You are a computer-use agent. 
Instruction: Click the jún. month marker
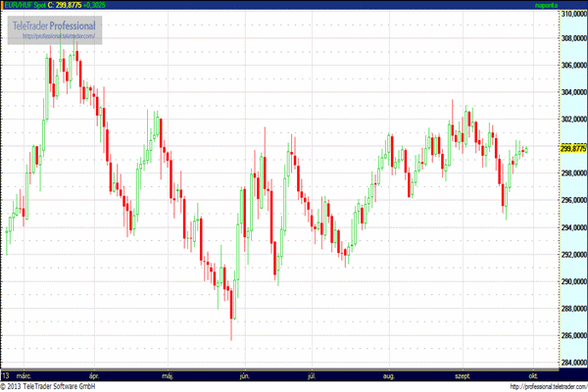[x=245, y=375]
